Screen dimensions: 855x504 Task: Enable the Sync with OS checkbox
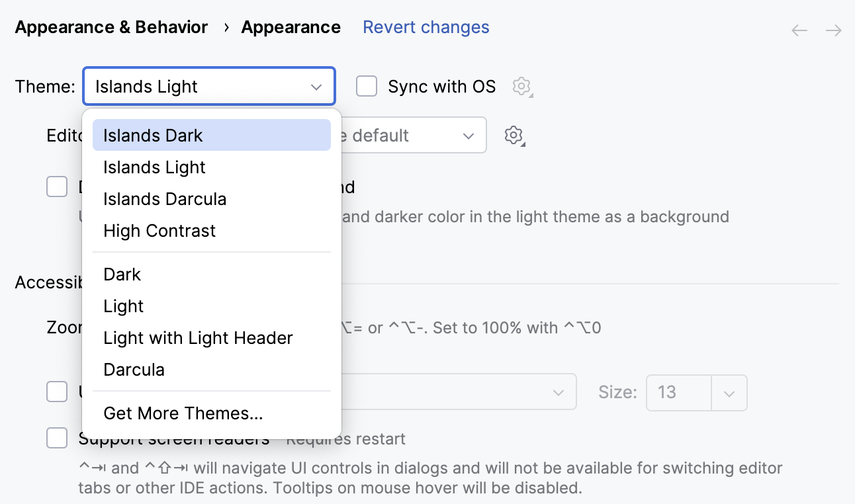click(367, 86)
